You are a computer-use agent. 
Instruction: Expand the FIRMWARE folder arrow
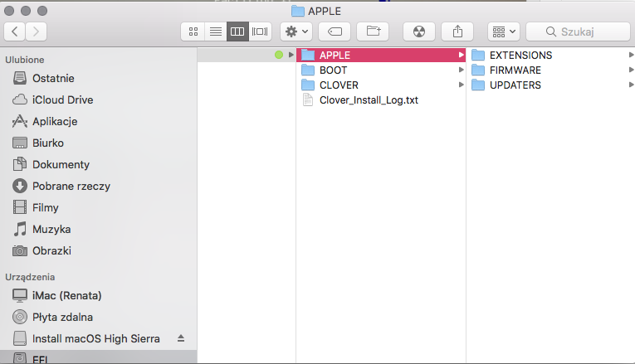(x=631, y=70)
